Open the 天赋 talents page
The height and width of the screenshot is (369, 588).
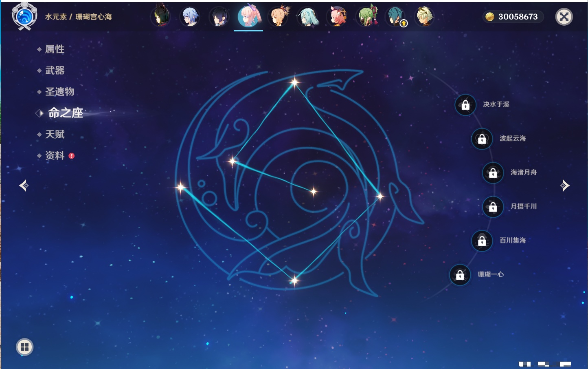pos(55,134)
